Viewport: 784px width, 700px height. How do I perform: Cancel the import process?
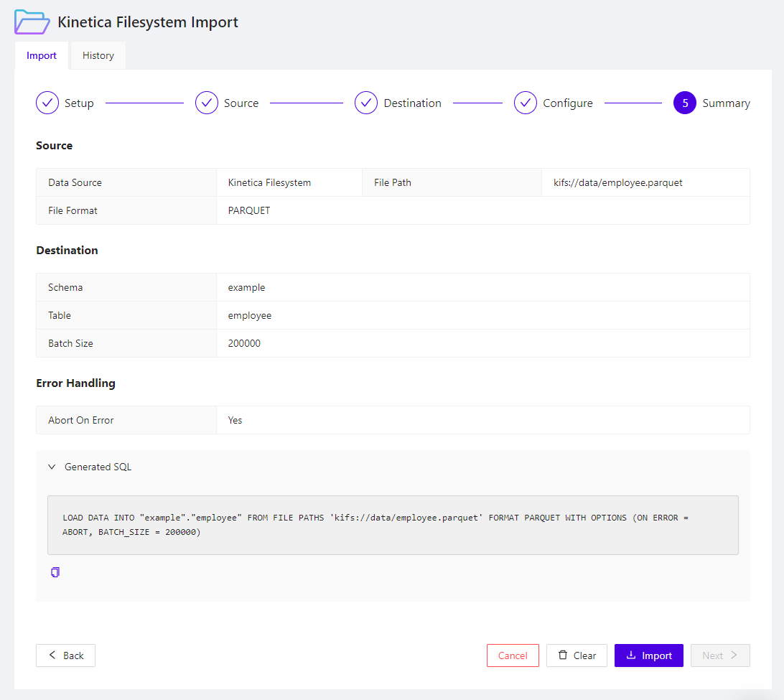(513, 655)
